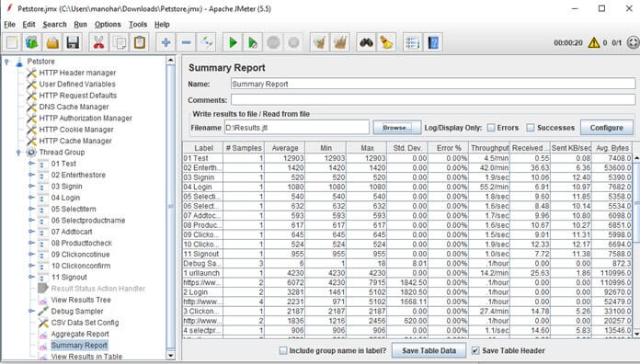Click the greyed Stop icon

[x=273, y=42]
